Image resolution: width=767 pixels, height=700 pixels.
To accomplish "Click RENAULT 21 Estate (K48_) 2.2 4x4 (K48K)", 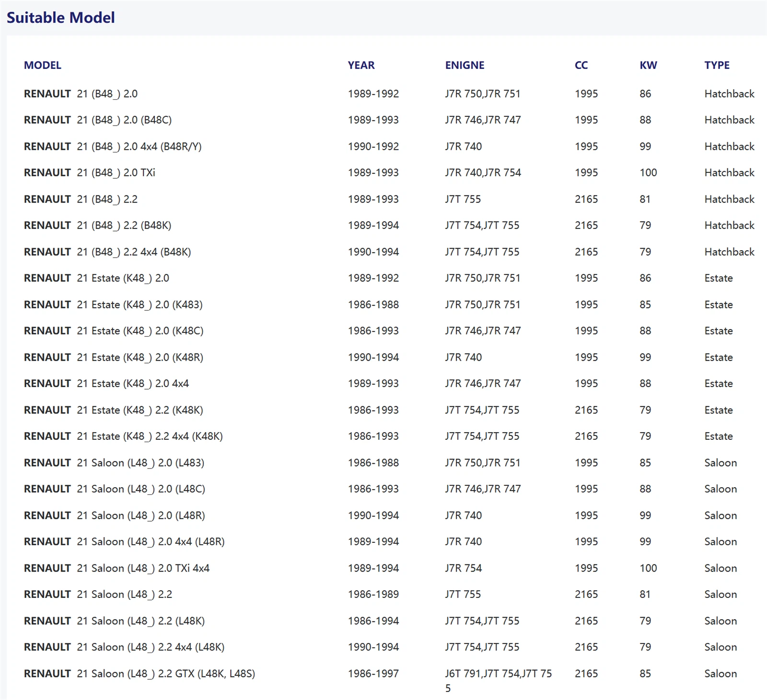I will point(123,436).
